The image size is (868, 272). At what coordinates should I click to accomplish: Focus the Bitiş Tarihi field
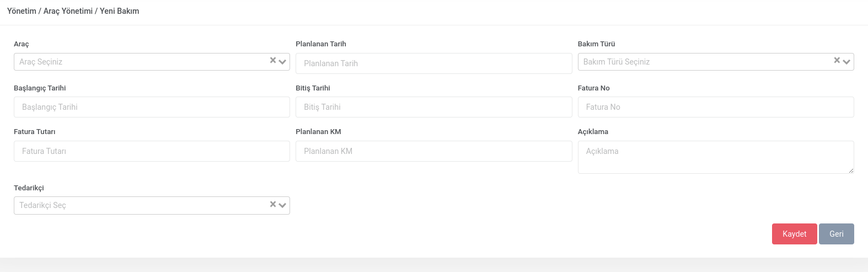(433, 107)
